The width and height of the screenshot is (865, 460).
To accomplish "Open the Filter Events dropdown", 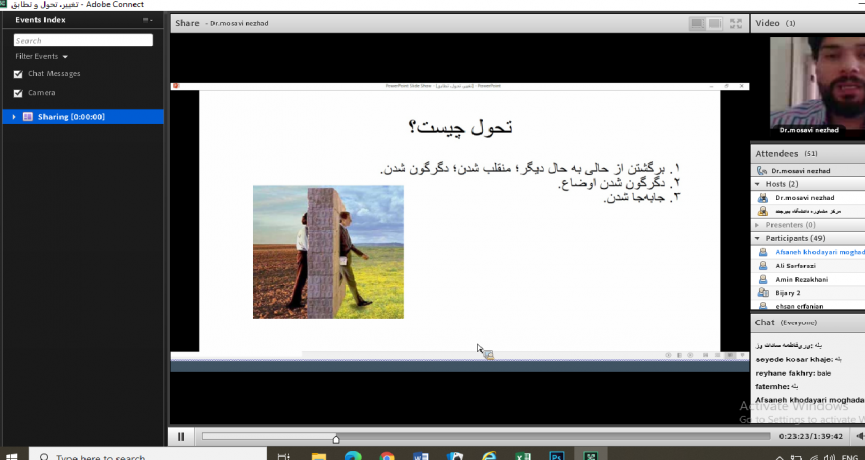I will tap(41, 56).
